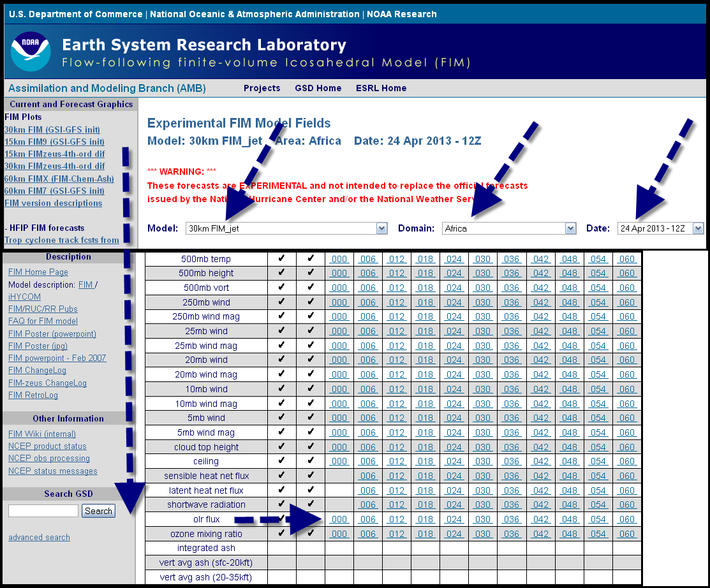Read the FAQ for FIM model
The image size is (710, 588).
click(43, 321)
